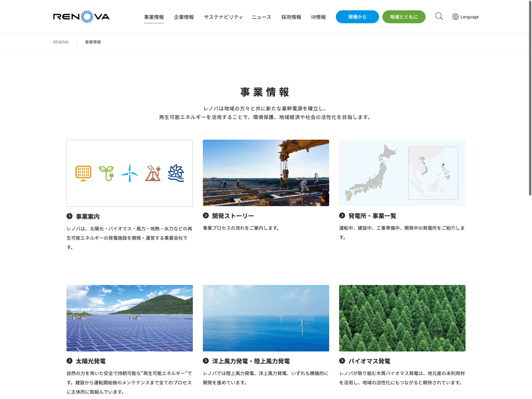Click arrow icon beside バイオマス発電 heading
The height and width of the screenshot is (399, 532).
pos(342,361)
